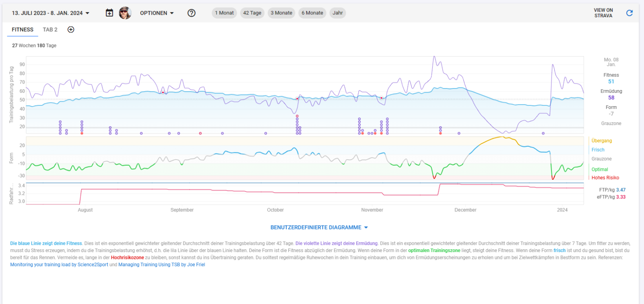Select the 3 Monate range
This screenshot has width=644, height=304.
click(281, 13)
